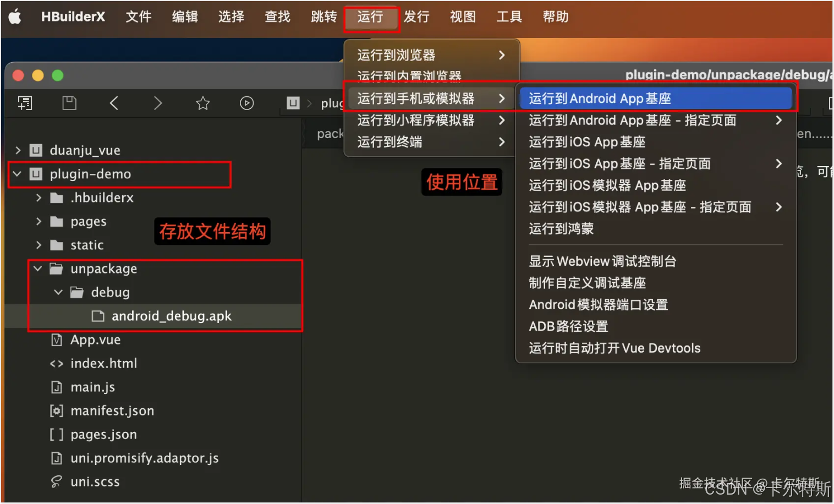Expand the pages folder chevron
This screenshot has width=834, height=504.
[39, 221]
